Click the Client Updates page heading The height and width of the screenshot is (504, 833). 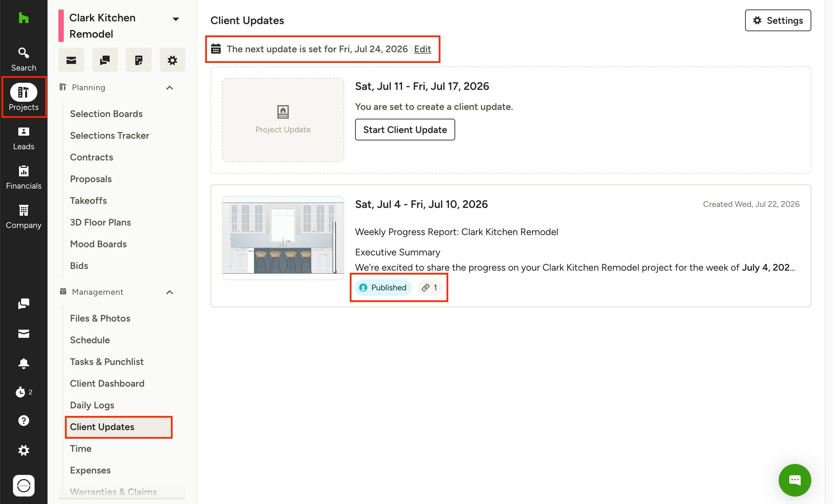coord(247,20)
